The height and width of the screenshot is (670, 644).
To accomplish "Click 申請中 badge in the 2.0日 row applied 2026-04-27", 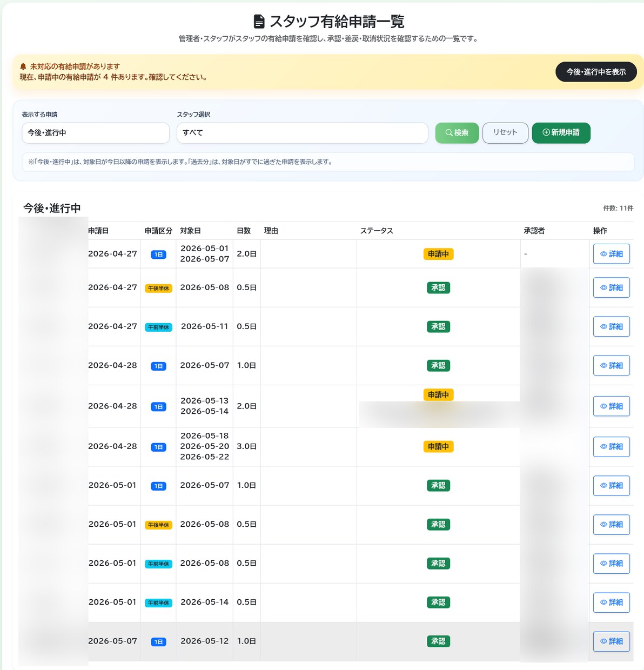I will [438, 254].
